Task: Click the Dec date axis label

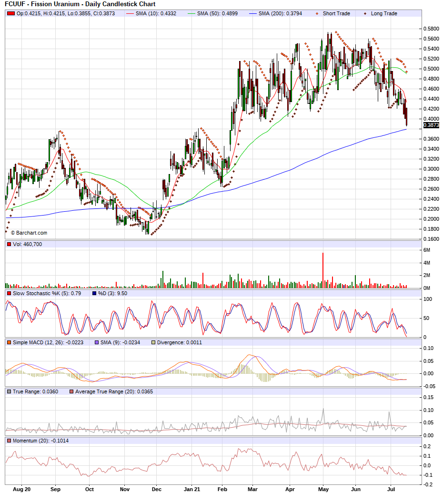Action: point(157,490)
